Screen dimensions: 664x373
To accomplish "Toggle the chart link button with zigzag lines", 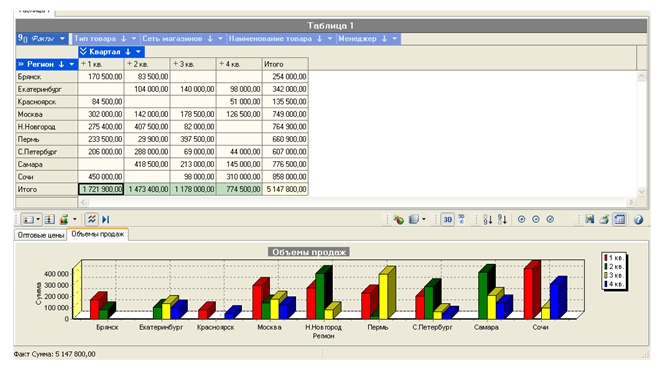I will pos(91,219).
